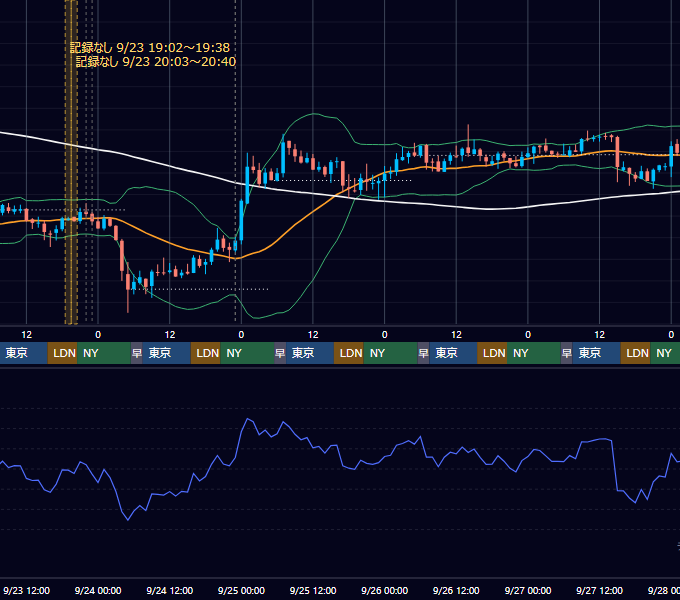Click the 記録なし 9/23 20:03～20:40 annotation
The image size is (680, 600).
point(156,62)
